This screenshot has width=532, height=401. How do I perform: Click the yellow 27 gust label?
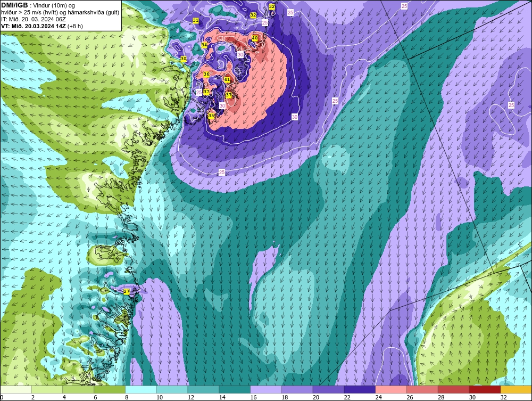(127, 291)
